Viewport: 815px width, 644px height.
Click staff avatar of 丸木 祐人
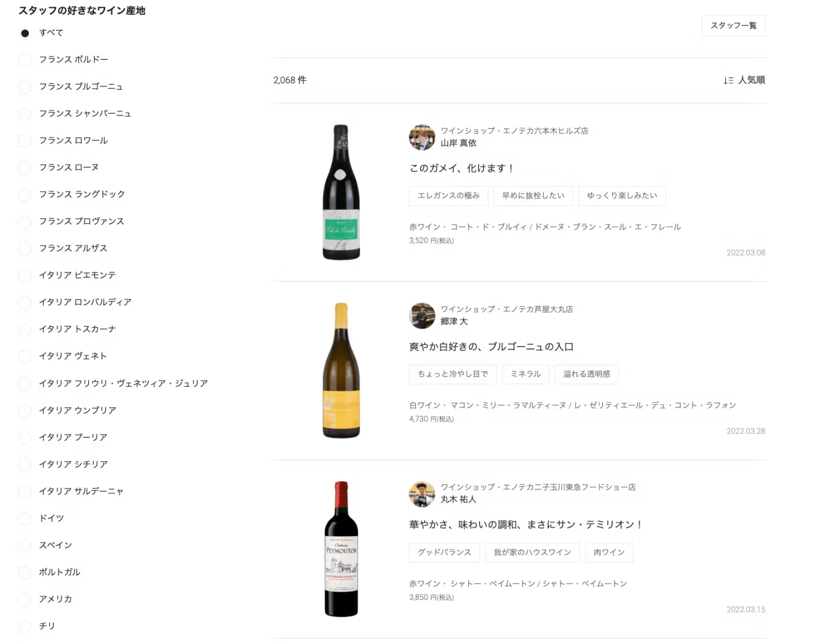point(422,494)
